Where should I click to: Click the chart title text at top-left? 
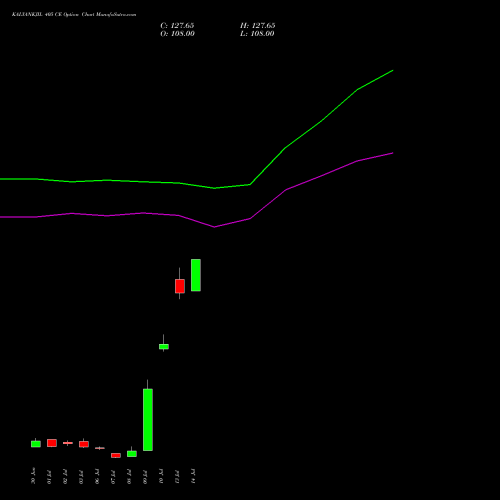point(74,15)
